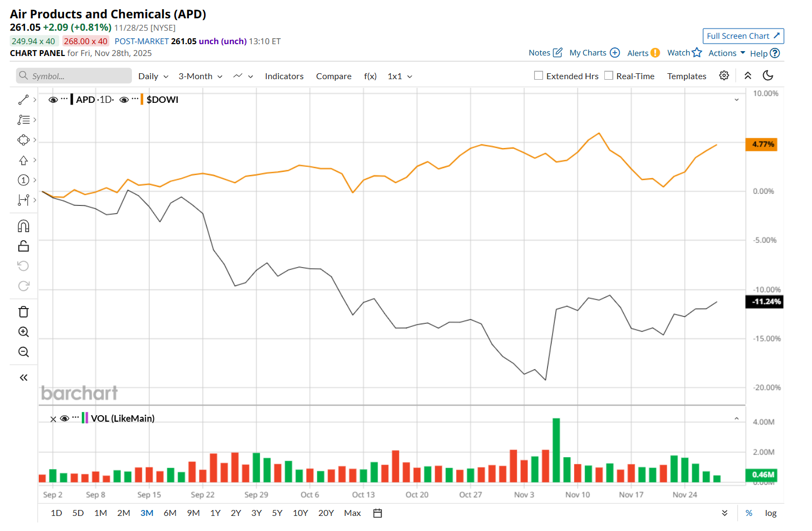The height and width of the screenshot is (531, 812).
Task: Toggle the magnet snap mode
Action: click(23, 226)
